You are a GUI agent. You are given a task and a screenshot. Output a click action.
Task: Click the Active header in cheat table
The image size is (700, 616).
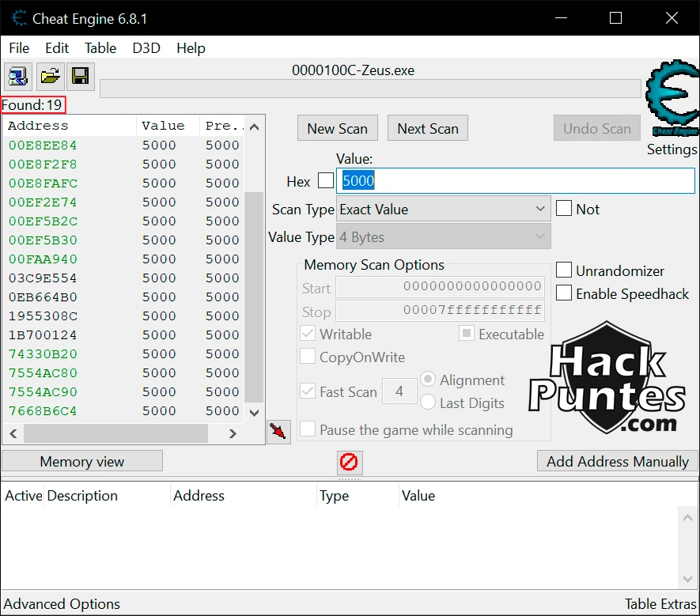(x=23, y=496)
